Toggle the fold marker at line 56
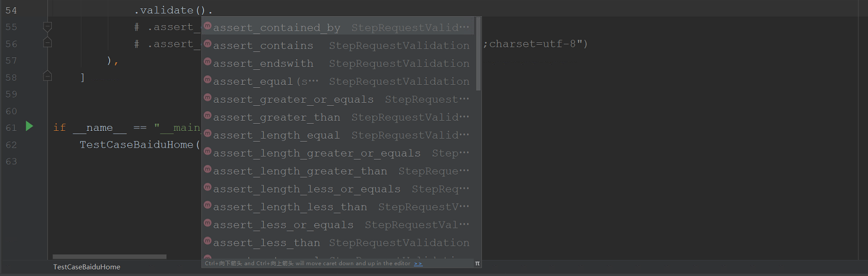 click(48, 42)
